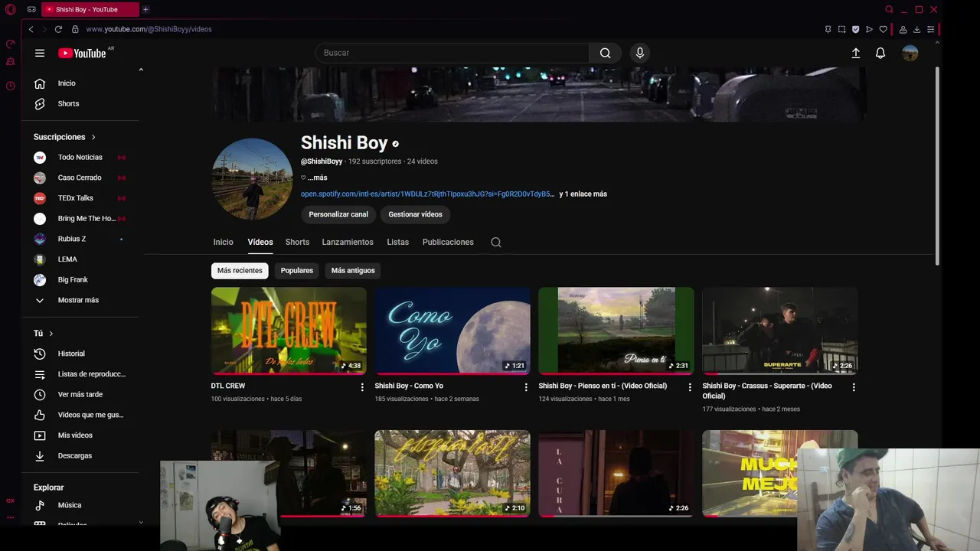Switch to Listas tab
Screen dimensions: 980x551
(x=398, y=242)
